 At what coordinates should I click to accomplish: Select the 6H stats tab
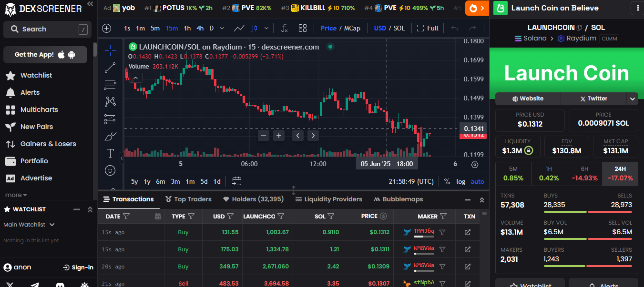pos(584,174)
